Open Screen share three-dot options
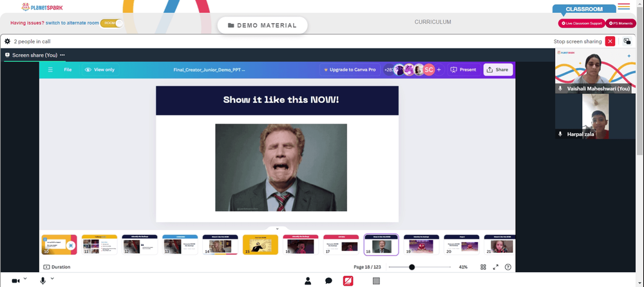The width and height of the screenshot is (644, 287). point(62,55)
